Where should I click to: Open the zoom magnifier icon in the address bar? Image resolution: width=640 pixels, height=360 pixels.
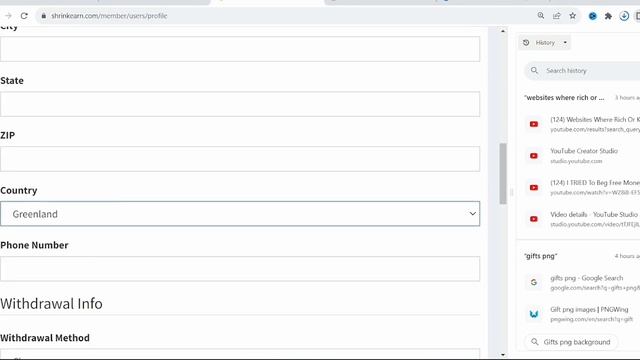541,16
